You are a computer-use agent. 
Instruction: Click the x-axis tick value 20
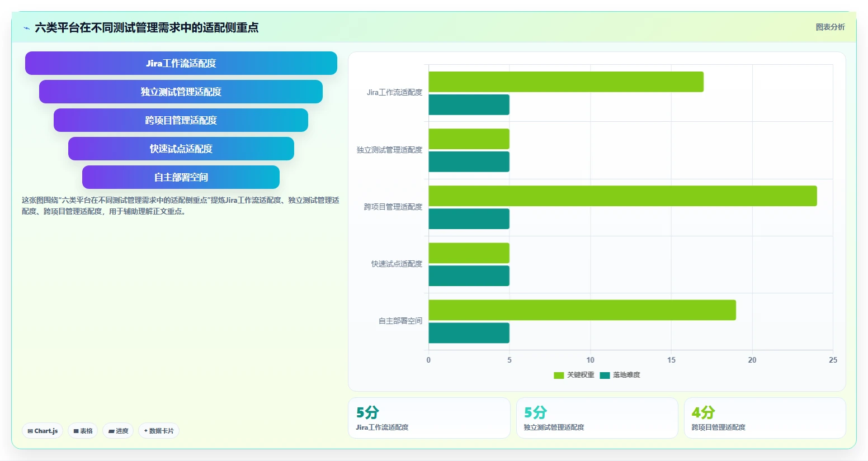(x=752, y=360)
